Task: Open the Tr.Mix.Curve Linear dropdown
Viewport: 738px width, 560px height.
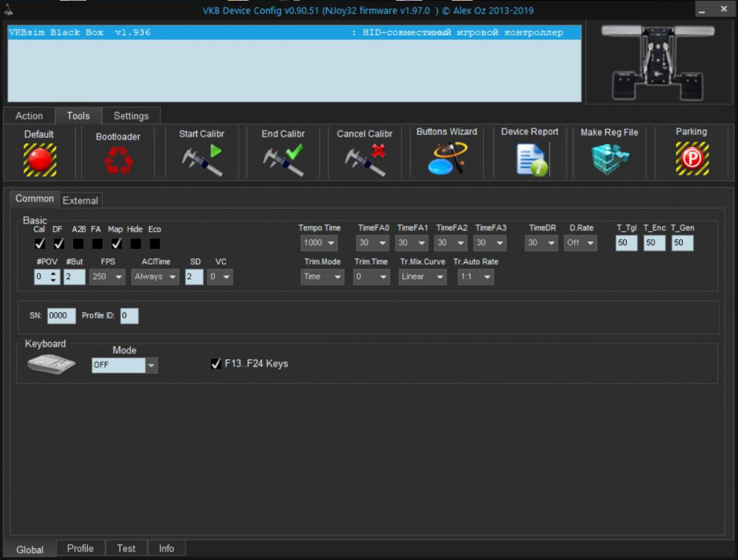Action: pyautogui.click(x=423, y=277)
